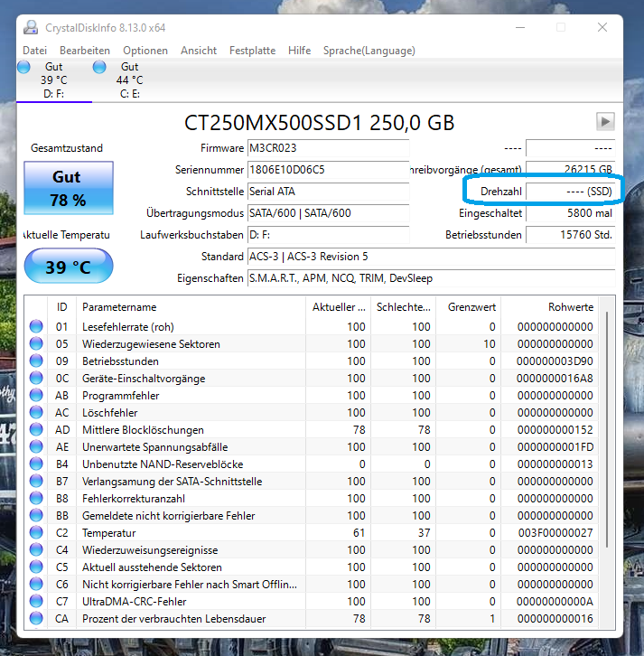Click status dot for Fehlerkorrekturanzahl

36,498
